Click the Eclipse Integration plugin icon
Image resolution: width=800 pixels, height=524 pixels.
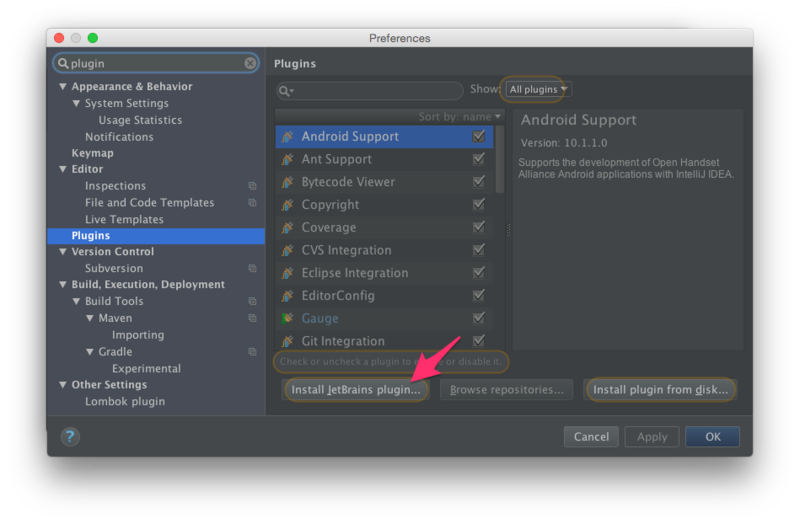click(x=287, y=273)
